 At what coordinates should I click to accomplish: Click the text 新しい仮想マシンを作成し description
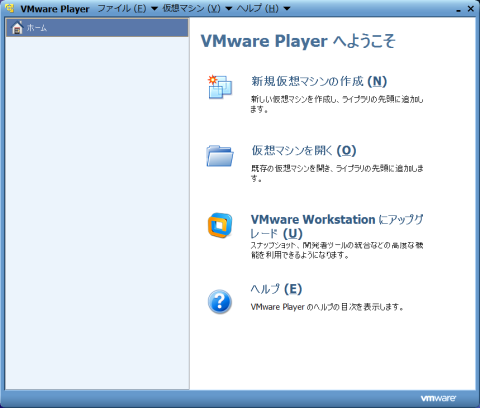click(x=337, y=104)
